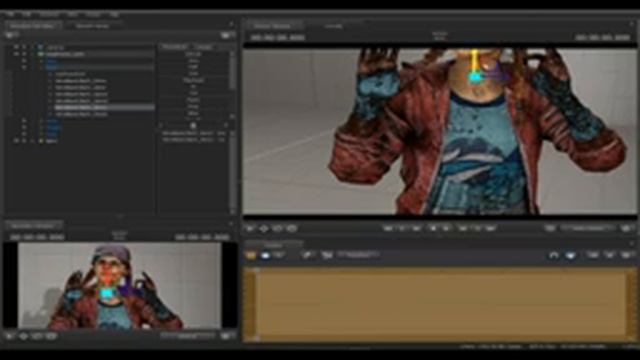The height and width of the screenshot is (360, 640).
Task: Choose the move manipulator tool under primary viewport
Action: (x=264, y=229)
